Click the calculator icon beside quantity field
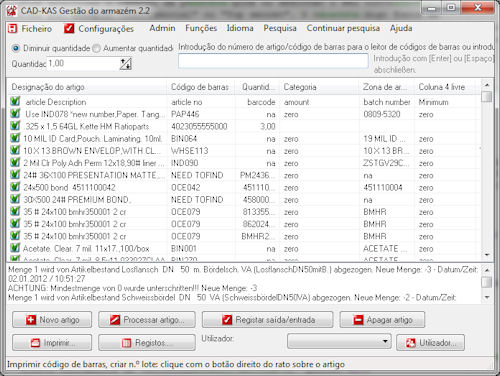This screenshot has height=376, width=500. [x=126, y=64]
